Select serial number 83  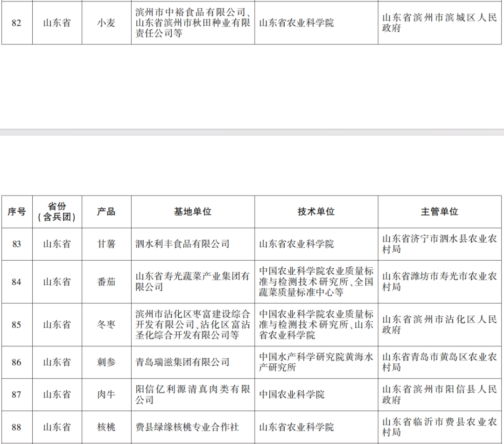click(x=16, y=244)
